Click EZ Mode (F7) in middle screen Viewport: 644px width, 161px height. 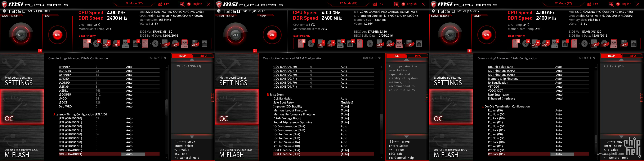coord(349,4)
